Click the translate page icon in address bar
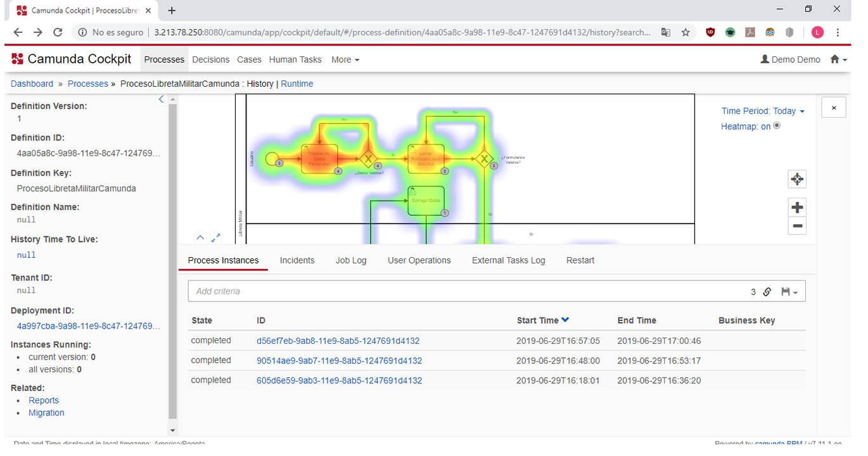The width and height of the screenshot is (868, 456). pos(665,32)
